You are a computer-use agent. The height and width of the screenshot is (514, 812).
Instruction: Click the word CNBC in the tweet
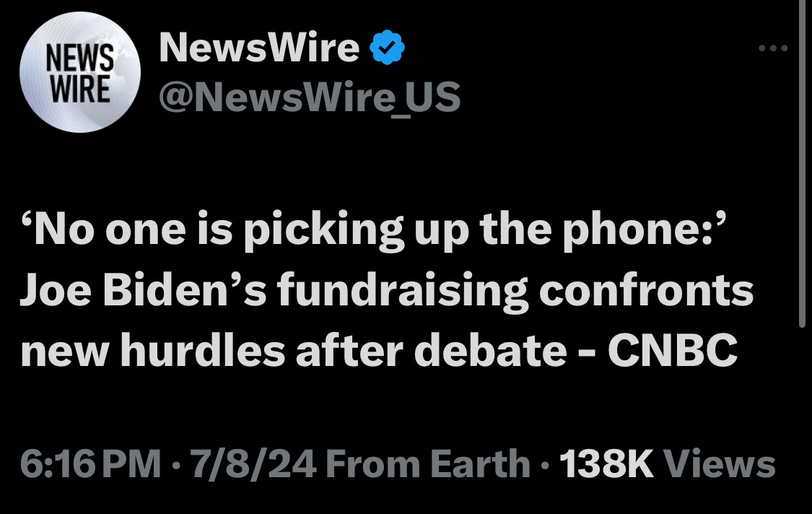coord(671,351)
